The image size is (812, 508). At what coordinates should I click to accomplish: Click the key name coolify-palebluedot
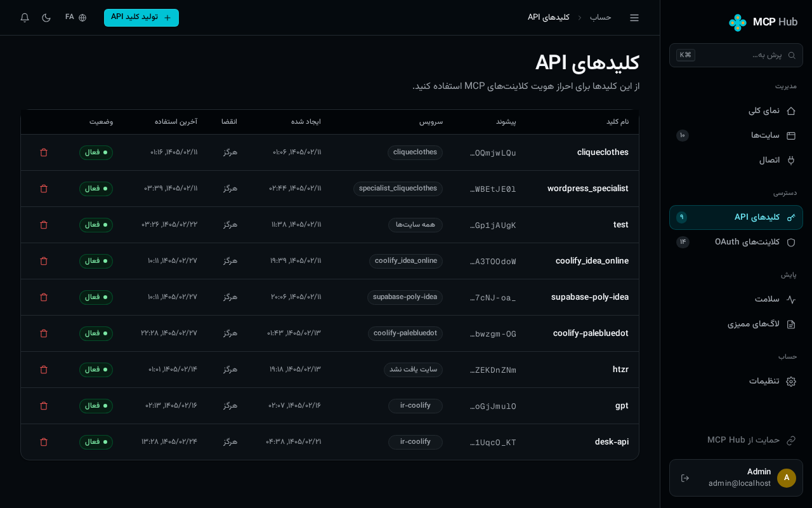(x=591, y=333)
